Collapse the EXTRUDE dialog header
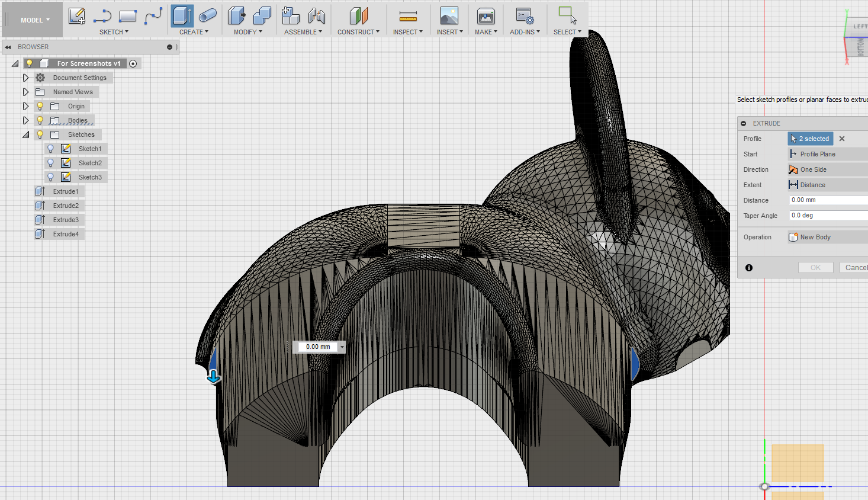 click(x=744, y=123)
